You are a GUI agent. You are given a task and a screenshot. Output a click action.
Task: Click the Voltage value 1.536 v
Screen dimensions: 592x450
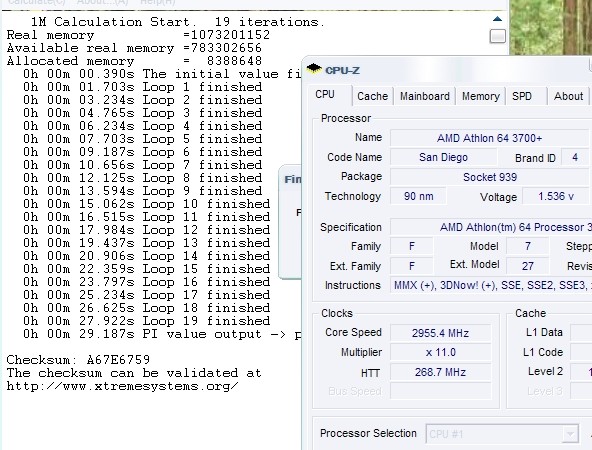click(x=555, y=196)
